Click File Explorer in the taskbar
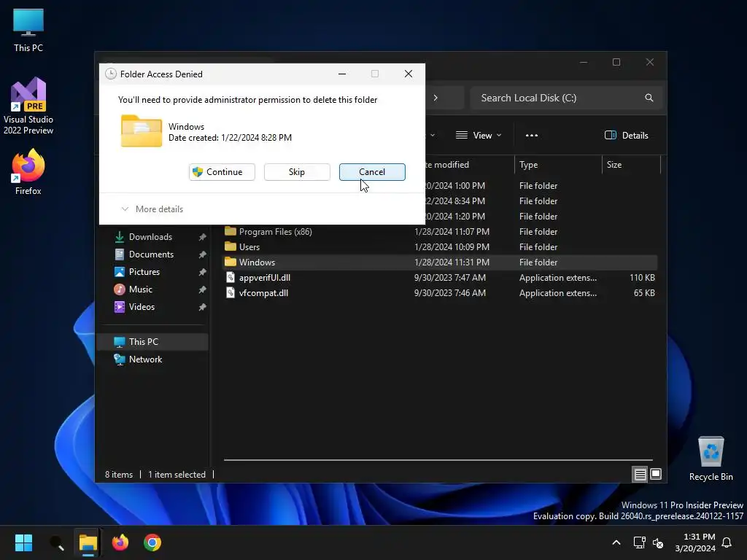747x560 pixels. tap(88, 542)
